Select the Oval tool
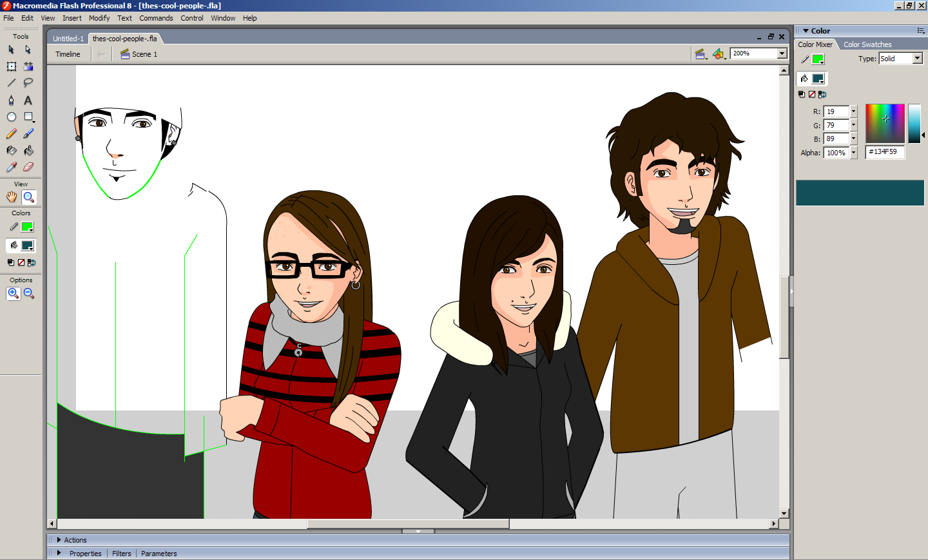Image resolution: width=928 pixels, height=560 pixels. coord(11,117)
